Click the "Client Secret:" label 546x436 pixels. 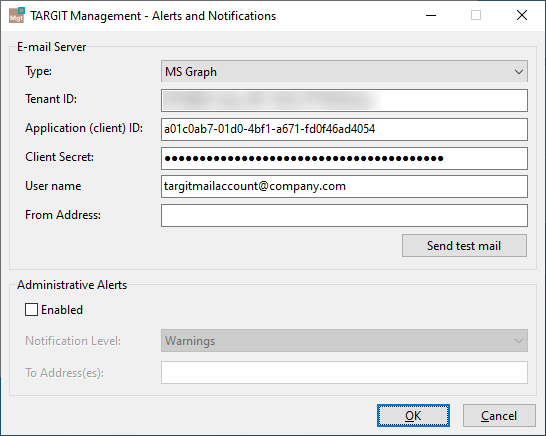pyautogui.click(x=60, y=157)
